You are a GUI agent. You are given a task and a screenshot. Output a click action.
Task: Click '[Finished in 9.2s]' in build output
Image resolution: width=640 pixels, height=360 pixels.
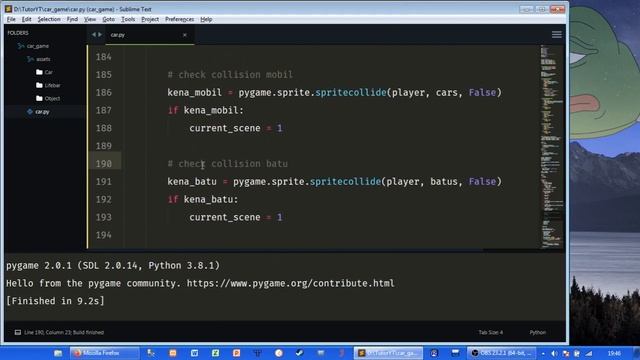tap(55, 301)
